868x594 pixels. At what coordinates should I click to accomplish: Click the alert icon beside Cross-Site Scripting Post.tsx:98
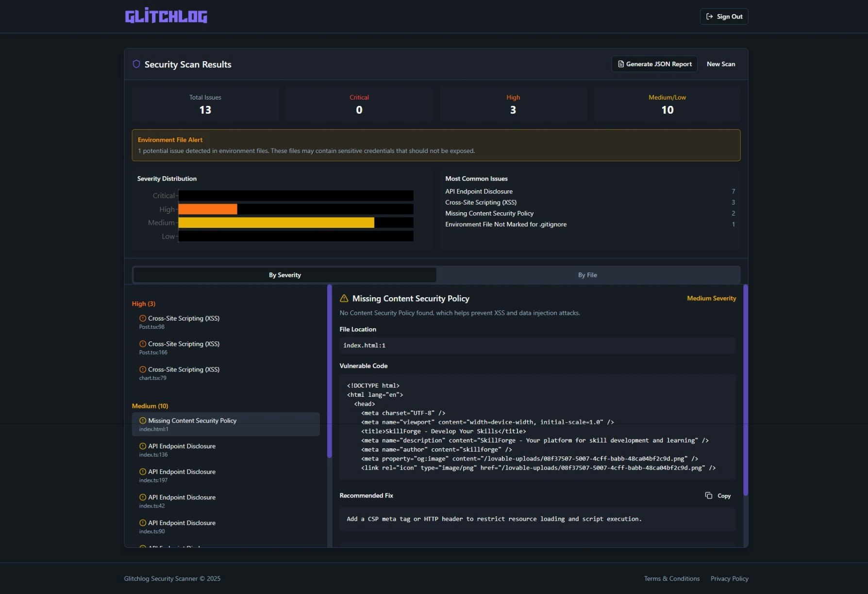tap(142, 318)
